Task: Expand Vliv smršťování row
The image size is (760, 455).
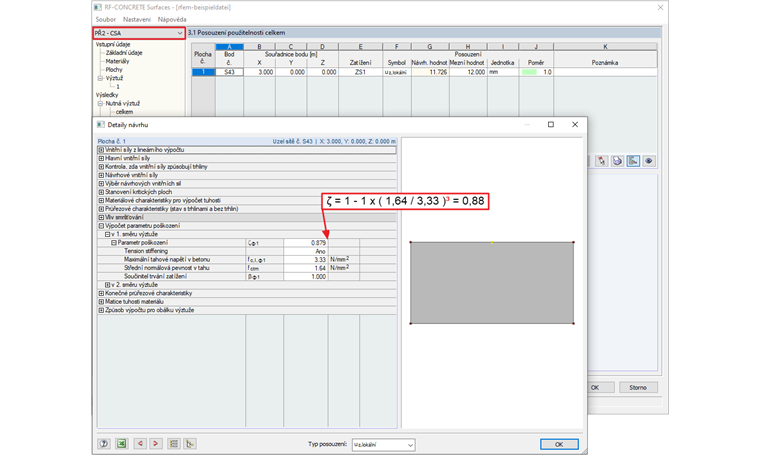Action: pos(101,217)
